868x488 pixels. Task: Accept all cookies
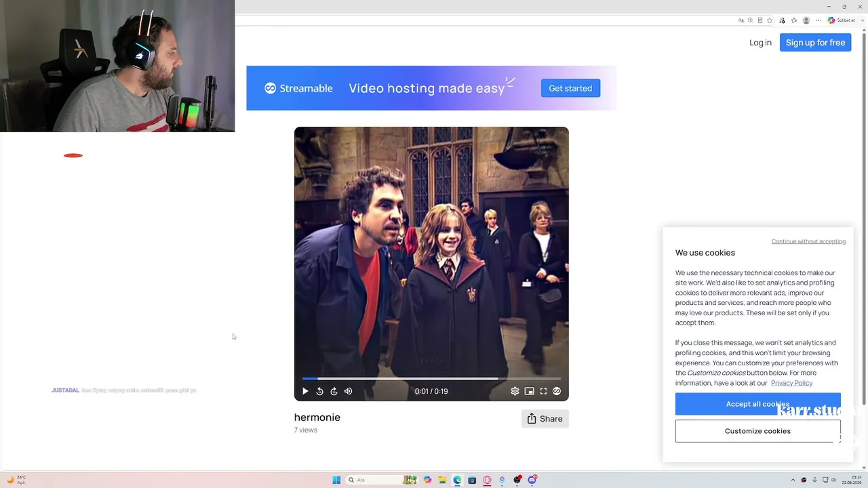[x=757, y=404]
